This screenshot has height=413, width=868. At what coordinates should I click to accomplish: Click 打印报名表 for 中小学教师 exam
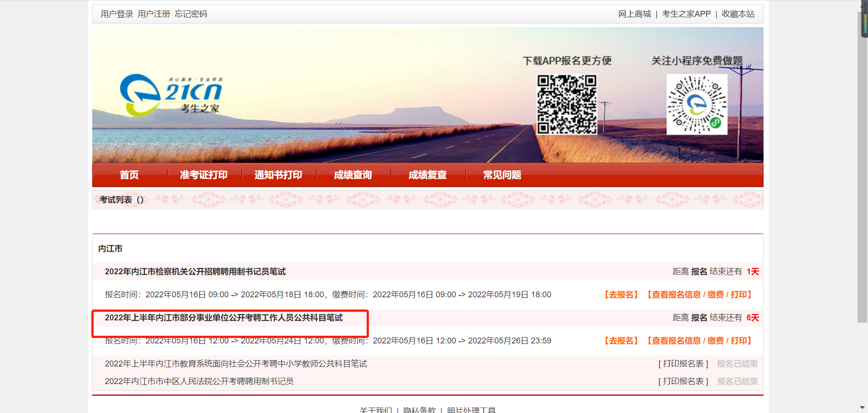(683, 364)
